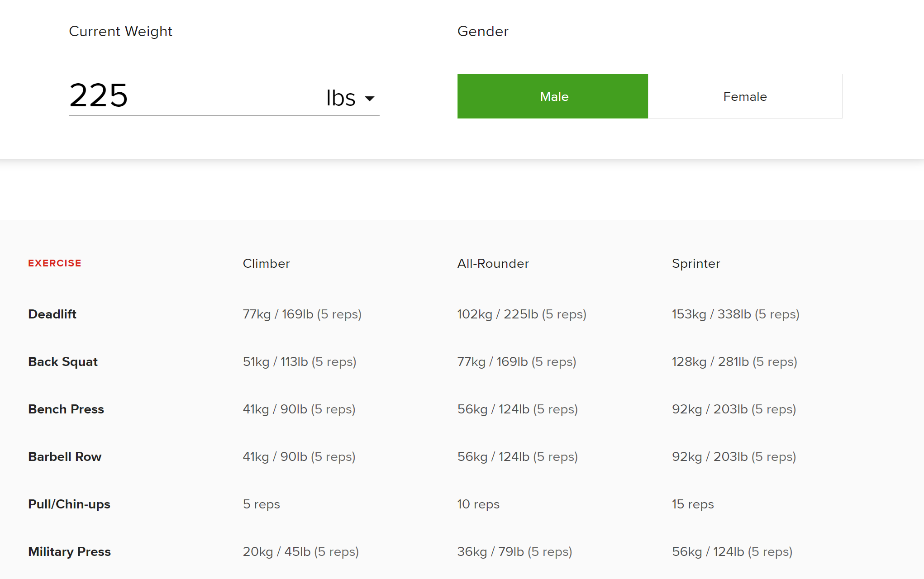
Task: Click the EXERCISE column header
Action: 55,263
